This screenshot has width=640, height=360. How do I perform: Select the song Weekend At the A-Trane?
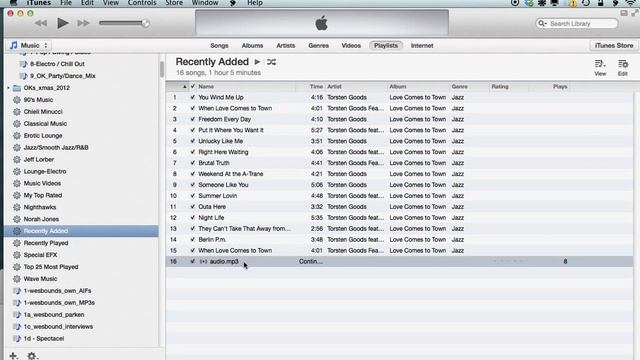click(x=231, y=174)
